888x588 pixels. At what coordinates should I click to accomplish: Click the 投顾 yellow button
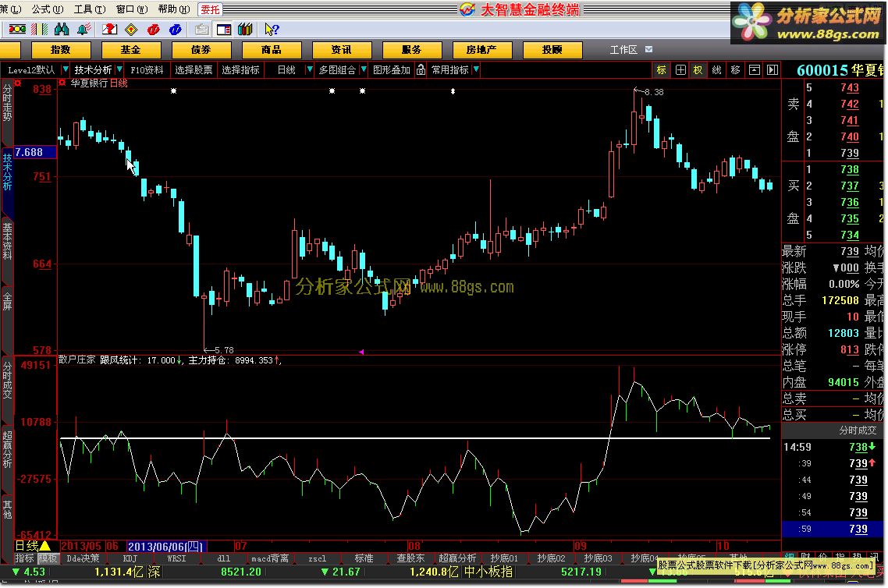point(552,50)
